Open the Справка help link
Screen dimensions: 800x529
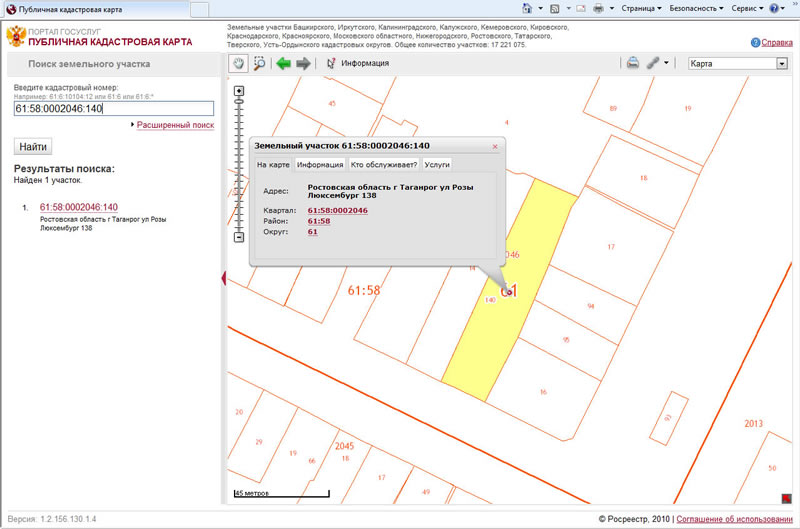click(777, 43)
